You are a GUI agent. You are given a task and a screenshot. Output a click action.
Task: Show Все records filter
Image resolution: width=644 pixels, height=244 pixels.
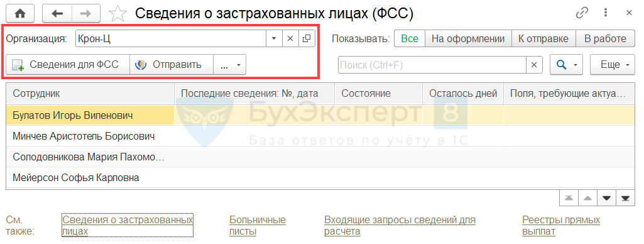(410, 39)
